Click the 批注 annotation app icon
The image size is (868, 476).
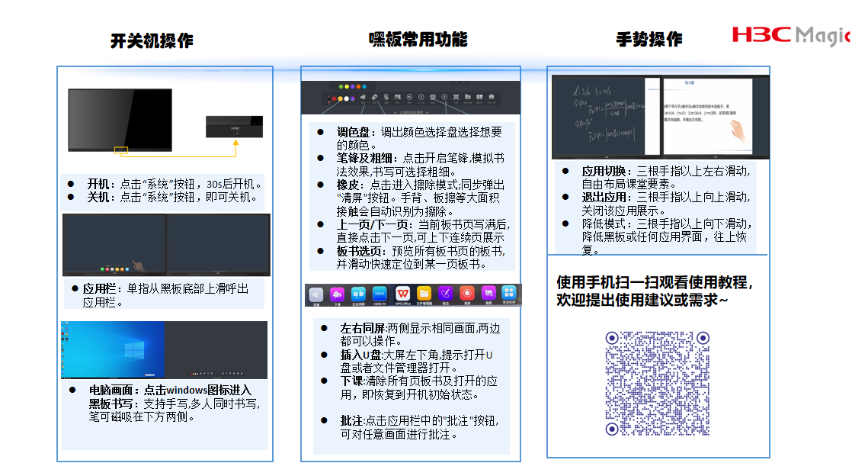click(445, 293)
